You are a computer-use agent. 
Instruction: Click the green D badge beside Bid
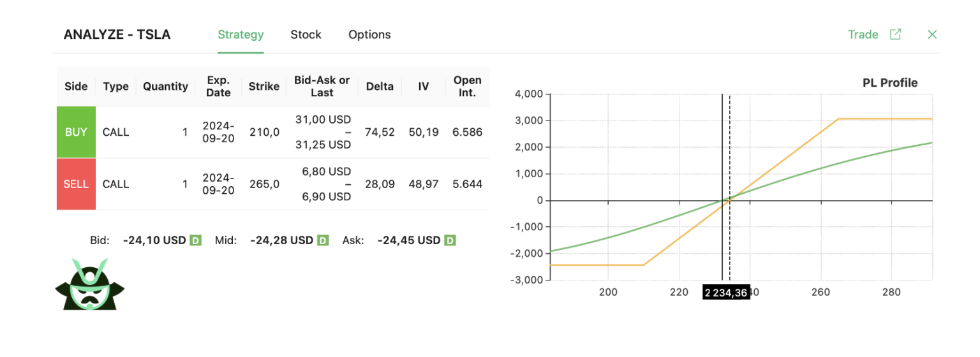[196, 240]
